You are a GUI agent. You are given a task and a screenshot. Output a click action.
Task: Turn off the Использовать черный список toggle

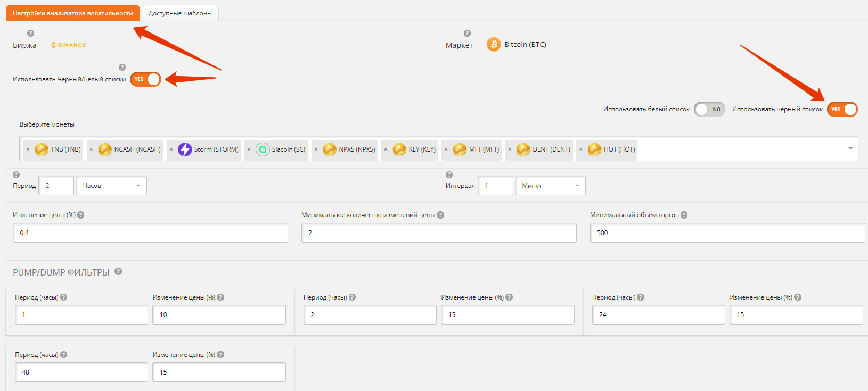point(842,109)
